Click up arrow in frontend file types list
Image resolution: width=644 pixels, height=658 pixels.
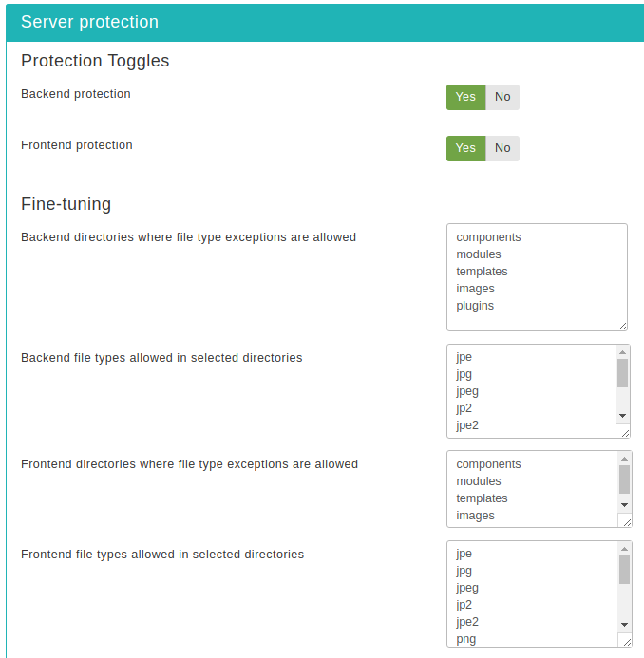click(x=624, y=549)
